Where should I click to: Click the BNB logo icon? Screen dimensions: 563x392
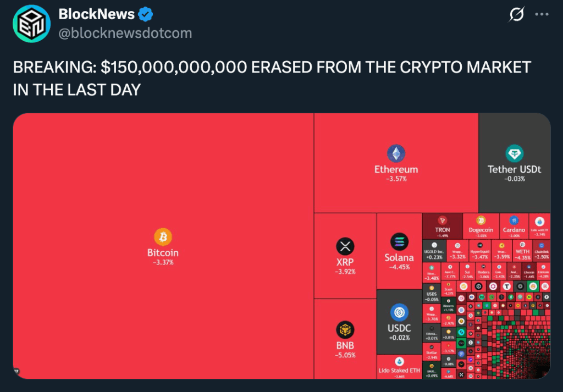(345, 330)
